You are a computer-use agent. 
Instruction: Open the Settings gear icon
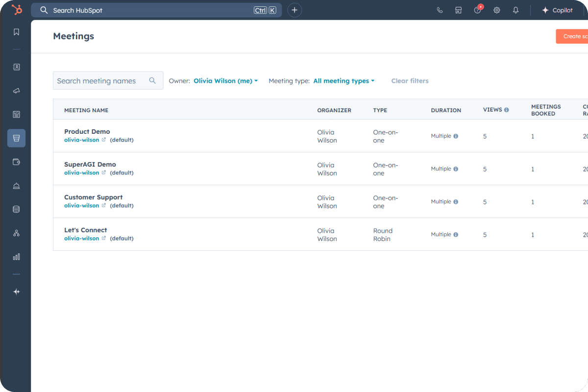(496, 10)
